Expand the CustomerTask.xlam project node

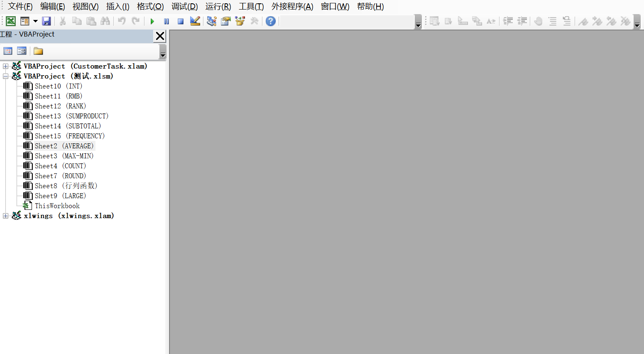click(x=5, y=66)
